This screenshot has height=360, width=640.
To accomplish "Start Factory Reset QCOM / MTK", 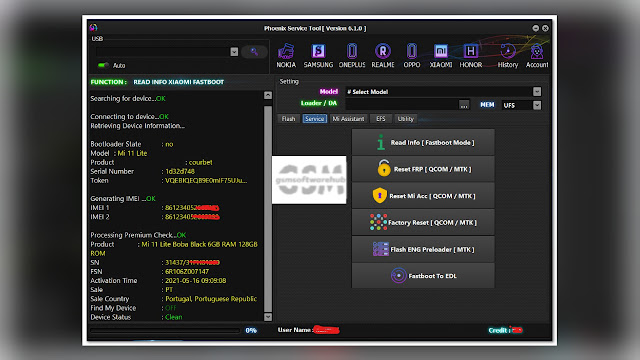I will [x=423, y=222].
